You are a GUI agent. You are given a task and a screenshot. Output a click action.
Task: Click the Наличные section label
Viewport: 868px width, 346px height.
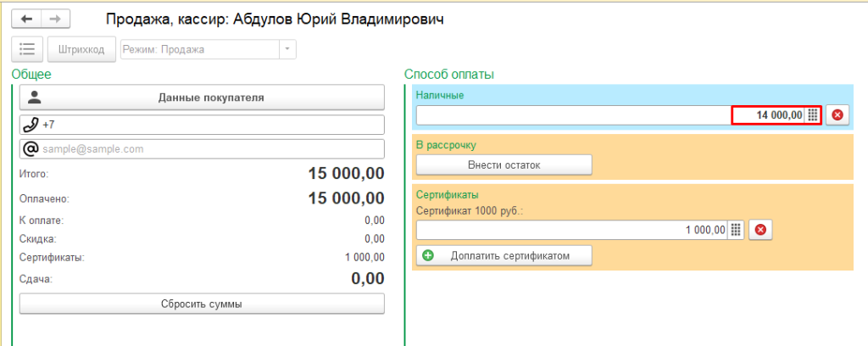(440, 95)
